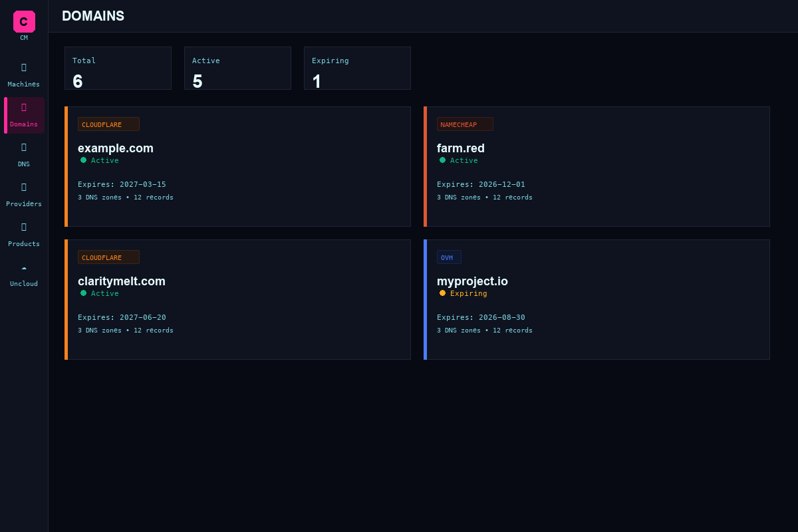This screenshot has height=532, width=798.
Task: Click the green Active status dot on example.com
Action: pos(83,160)
